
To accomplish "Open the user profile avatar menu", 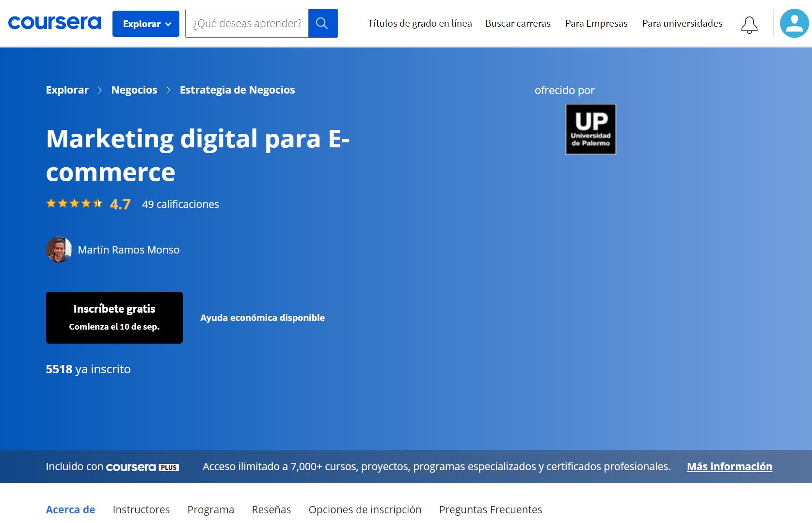I will point(794,23).
